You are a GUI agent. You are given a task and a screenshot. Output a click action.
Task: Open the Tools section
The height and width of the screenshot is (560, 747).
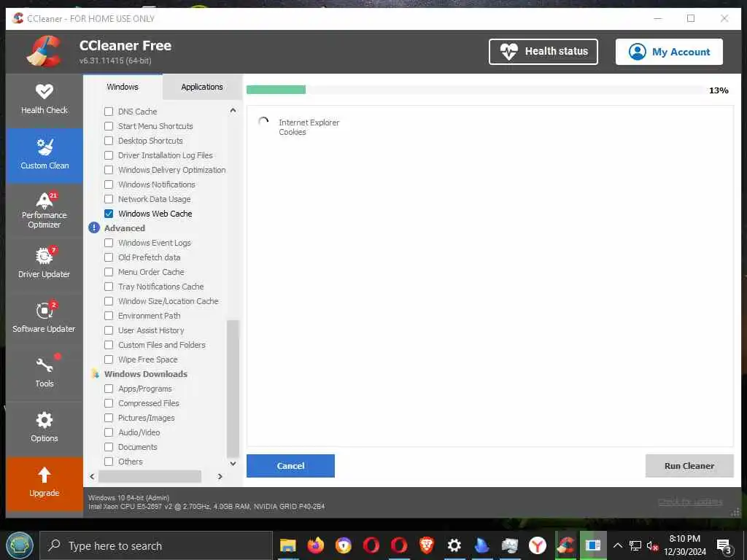pos(44,372)
